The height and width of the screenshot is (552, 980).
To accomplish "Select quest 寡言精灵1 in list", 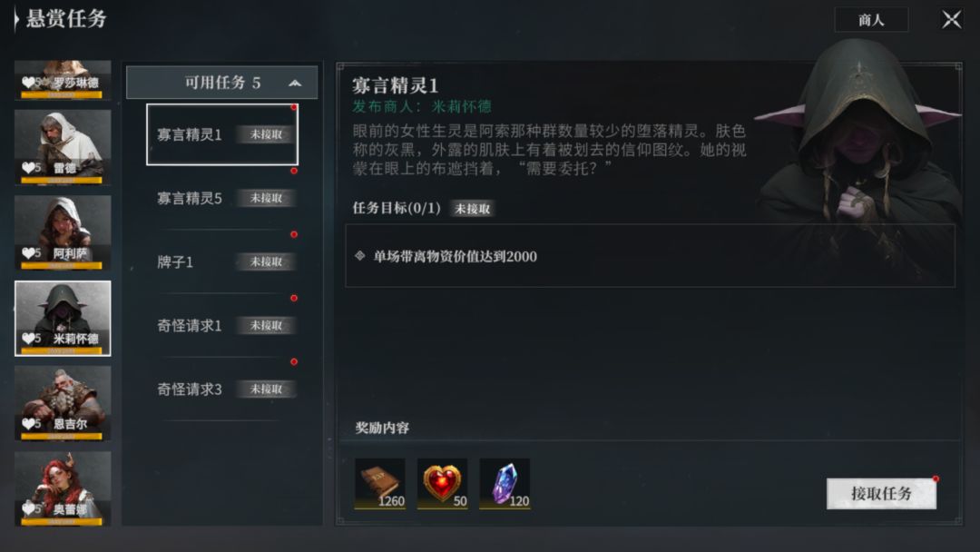I will point(222,134).
